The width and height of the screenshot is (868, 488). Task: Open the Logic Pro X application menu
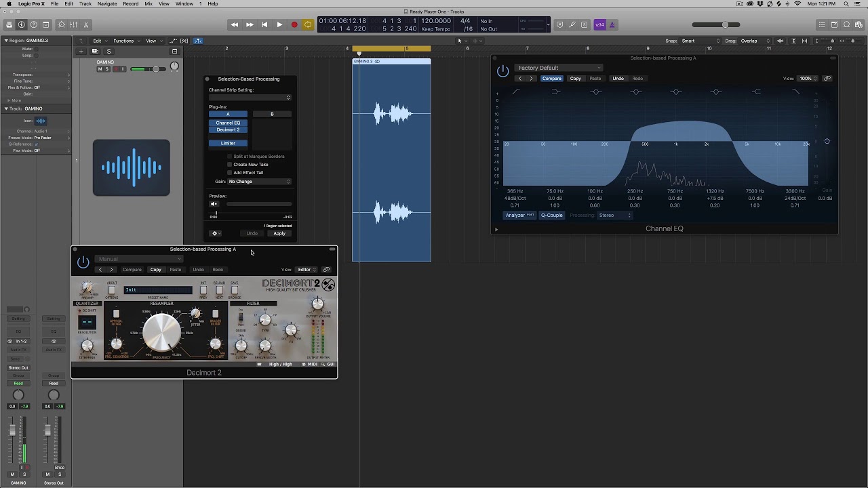(x=30, y=4)
